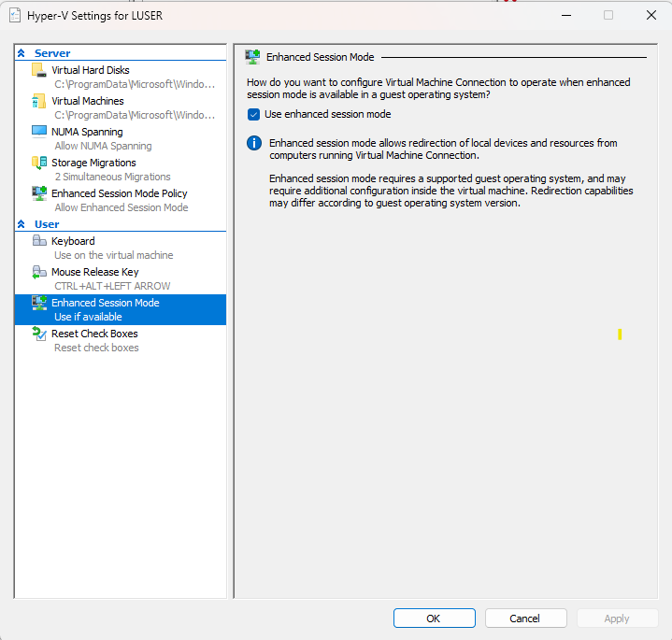Screen dimensions: 672x640
Task: Open NUMA Spanning settings
Action: coord(121,138)
